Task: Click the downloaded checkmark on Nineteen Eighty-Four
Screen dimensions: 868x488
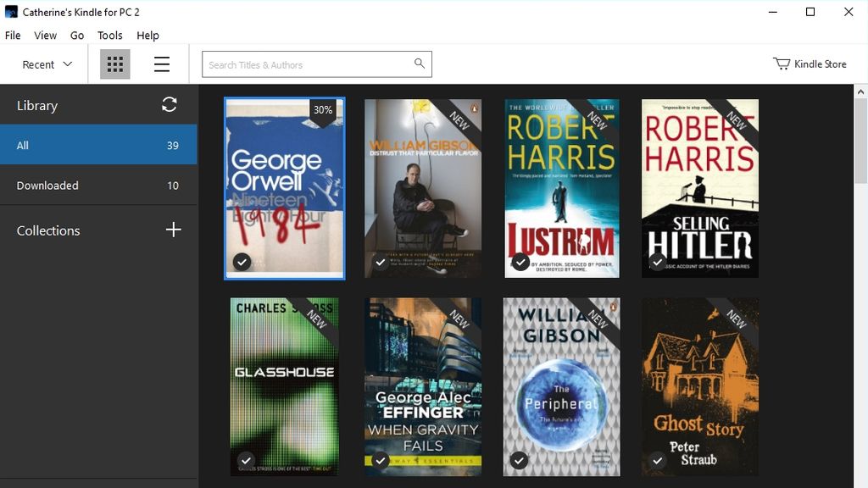Action: pos(242,263)
